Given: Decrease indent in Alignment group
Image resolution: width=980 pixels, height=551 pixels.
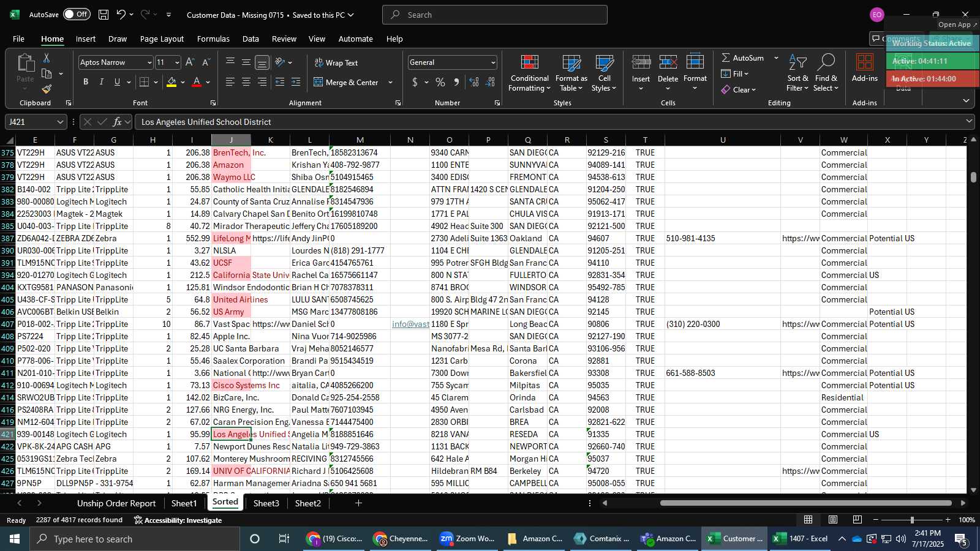Looking at the screenshot, I should point(280,82).
